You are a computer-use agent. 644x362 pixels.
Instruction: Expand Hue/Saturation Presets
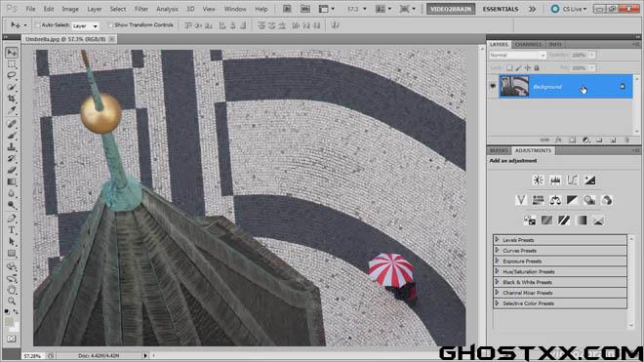click(x=497, y=271)
